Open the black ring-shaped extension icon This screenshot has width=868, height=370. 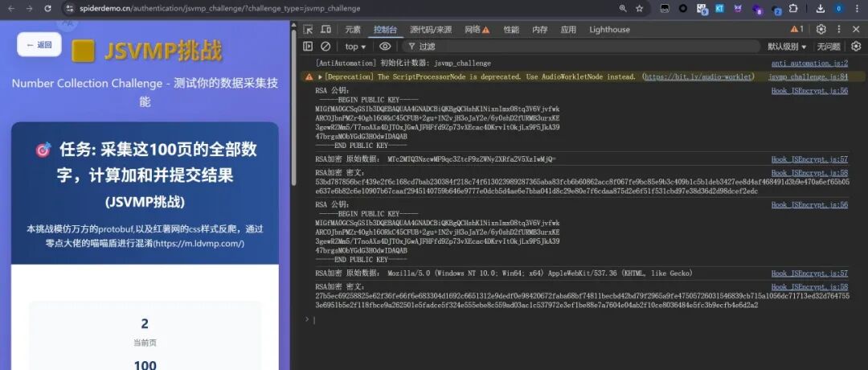pyautogui.click(x=683, y=8)
